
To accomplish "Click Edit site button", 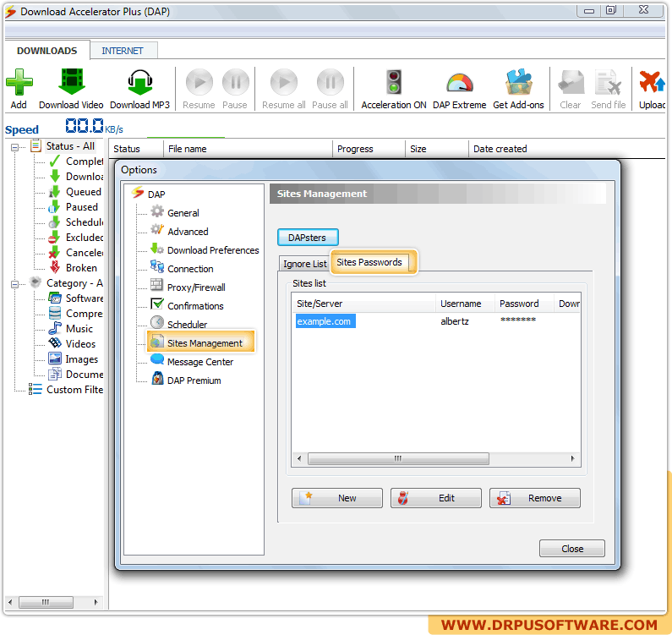I will pyautogui.click(x=436, y=498).
